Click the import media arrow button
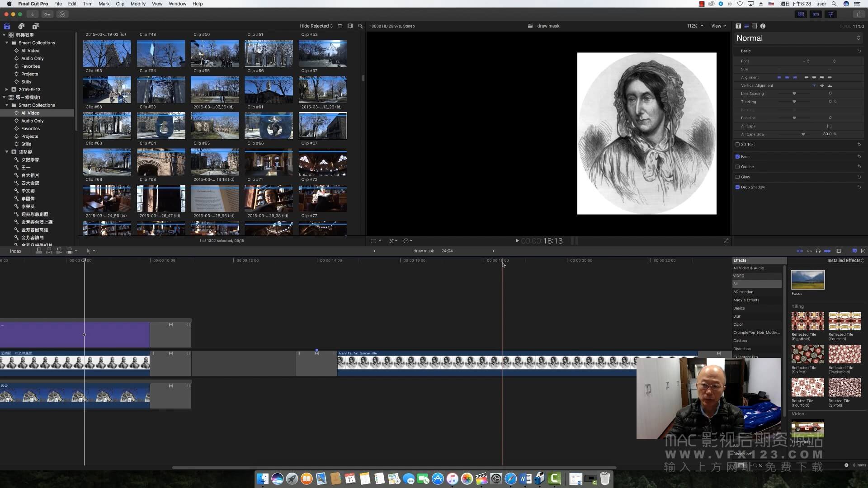The height and width of the screenshot is (488, 868). tap(33, 14)
